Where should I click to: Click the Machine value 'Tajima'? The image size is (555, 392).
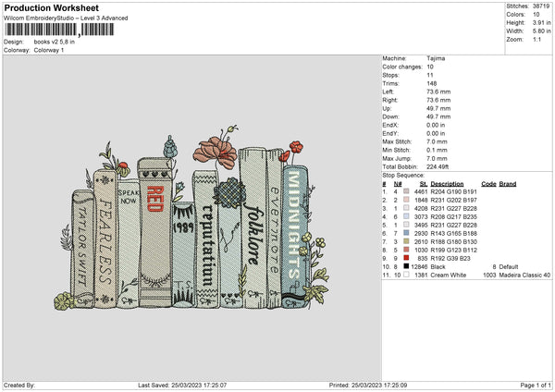tap(436, 58)
